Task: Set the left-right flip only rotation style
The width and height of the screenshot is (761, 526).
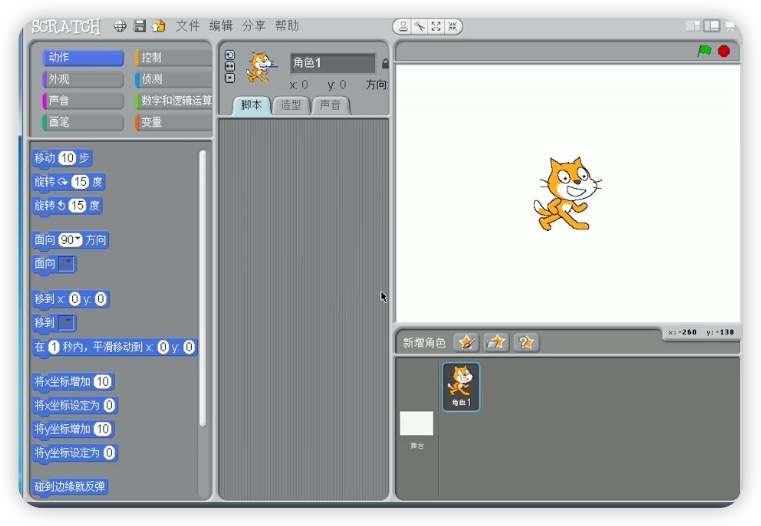Action: point(229,66)
